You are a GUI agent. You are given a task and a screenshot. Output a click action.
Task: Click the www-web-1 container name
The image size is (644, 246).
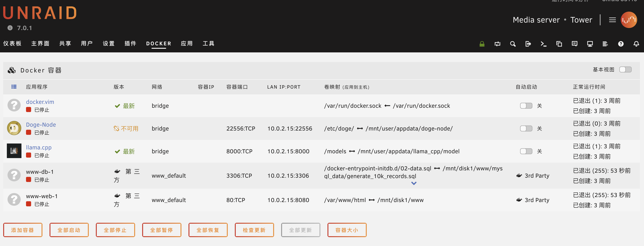[x=42, y=196]
